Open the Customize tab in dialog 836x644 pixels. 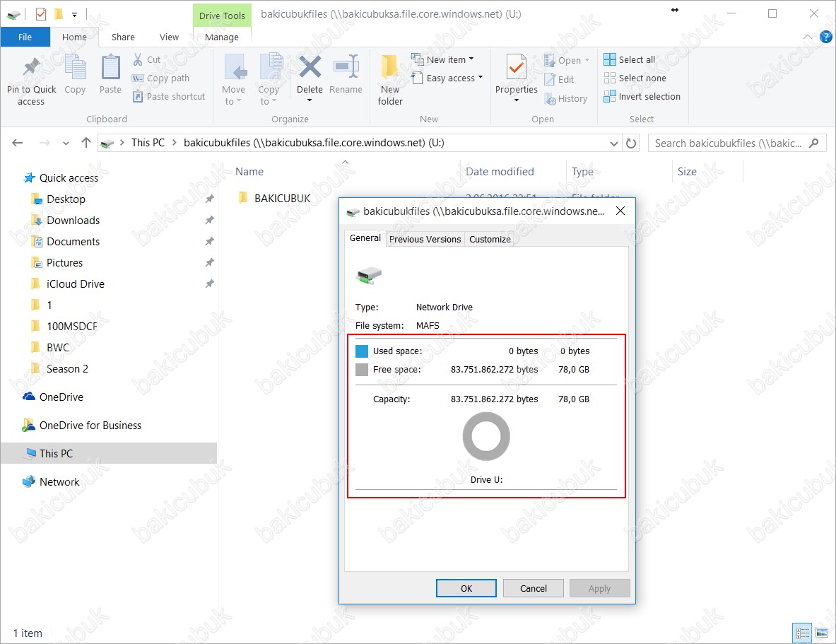[490, 239]
